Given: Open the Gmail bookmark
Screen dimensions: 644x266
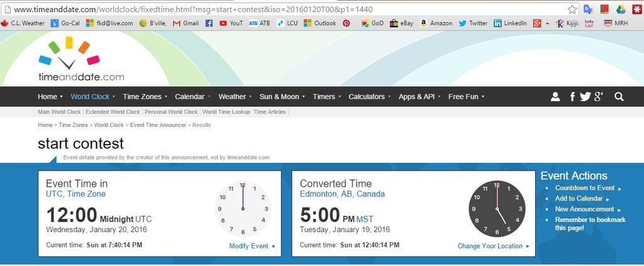Looking at the screenshot, I should [x=186, y=23].
